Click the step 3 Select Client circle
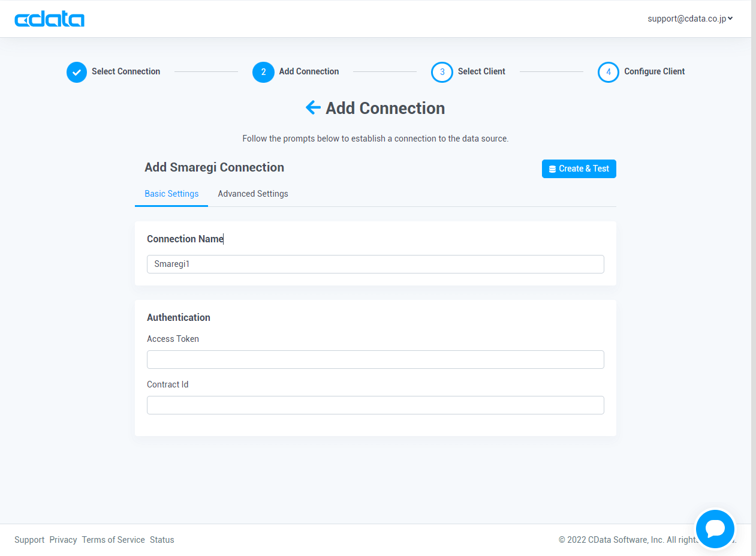The height and width of the screenshot is (556, 756). pos(442,72)
